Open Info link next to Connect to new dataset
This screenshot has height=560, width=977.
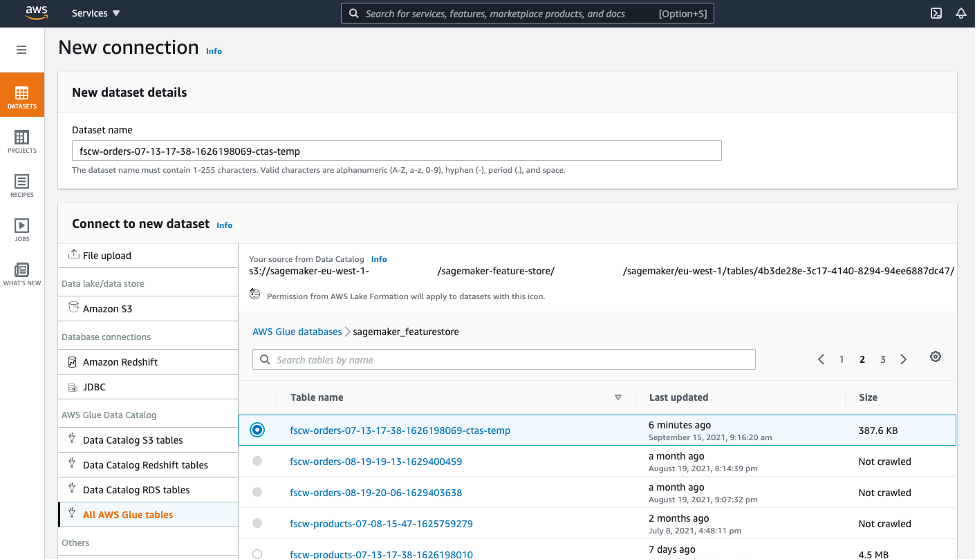pyautogui.click(x=224, y=225)
